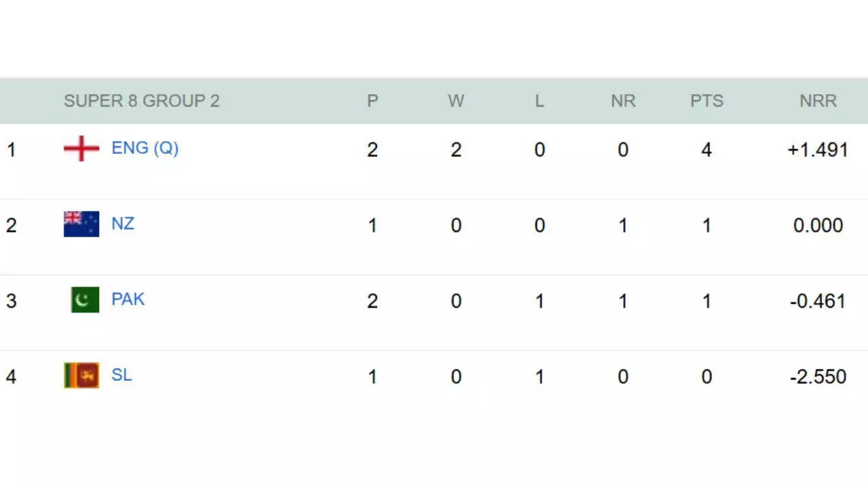This screenshot has width=868, height=488.
Task: Open the PAK team link
Action: click(127, 300)
